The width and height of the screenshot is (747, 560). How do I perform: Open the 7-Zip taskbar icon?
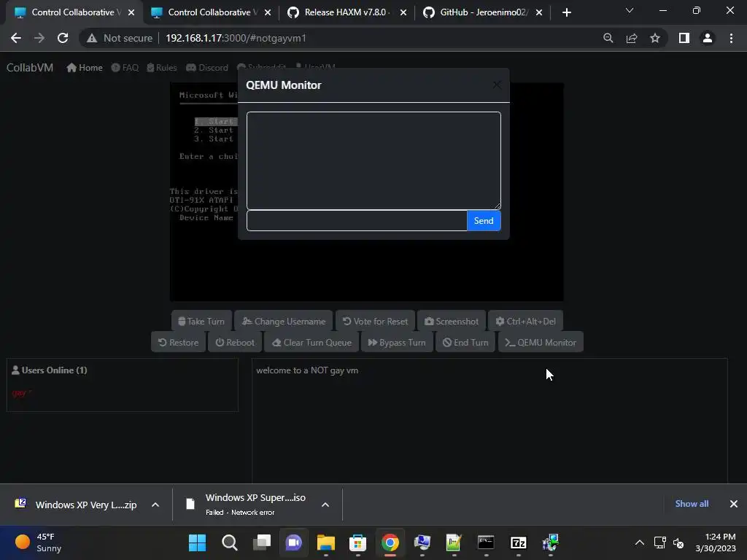click(x=519, y=542)
